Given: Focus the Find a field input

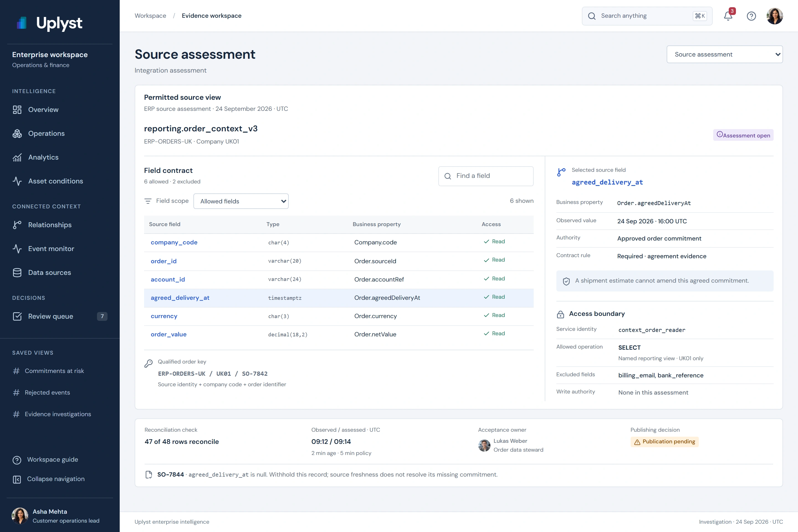Looking at the screenshot, I should tap(485, 176).
